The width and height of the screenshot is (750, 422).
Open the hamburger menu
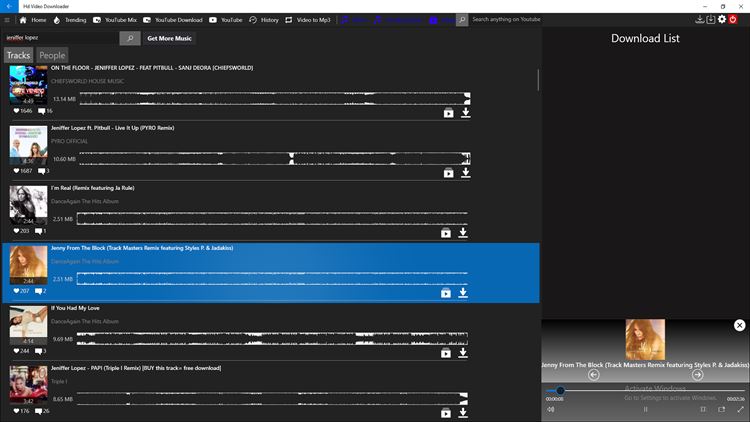tap(7, 20)
